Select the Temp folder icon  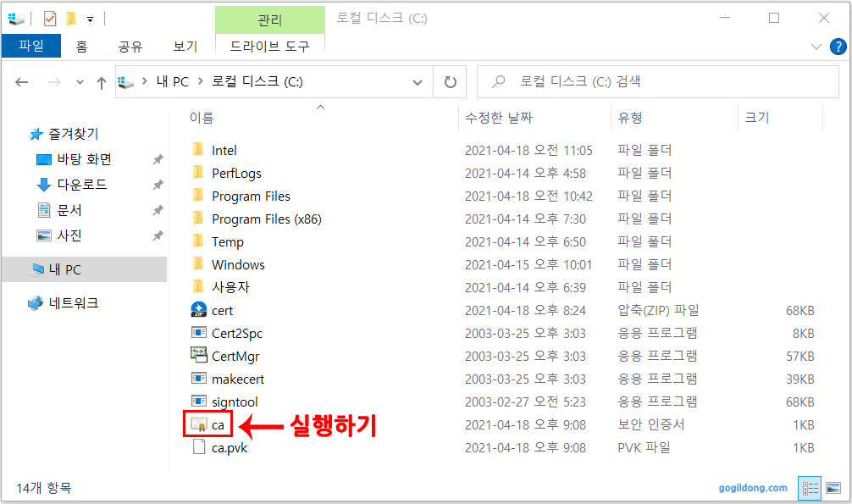pyautogui.click(x=198, y=241)
